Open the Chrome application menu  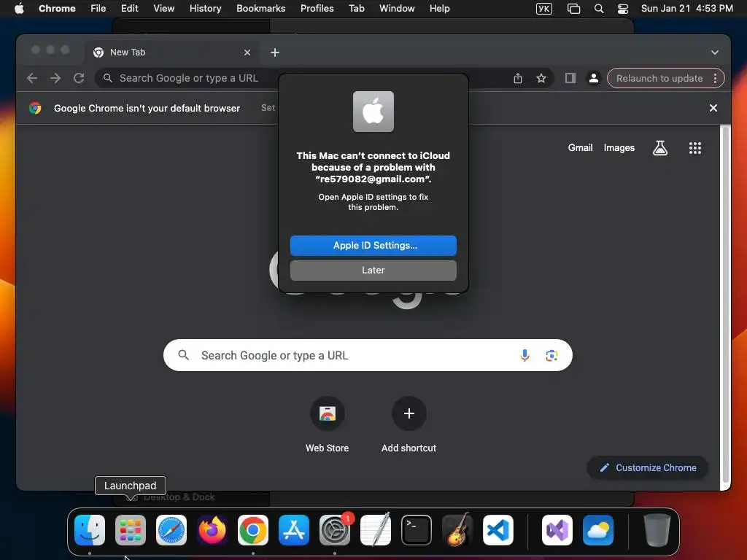[57, 9]
